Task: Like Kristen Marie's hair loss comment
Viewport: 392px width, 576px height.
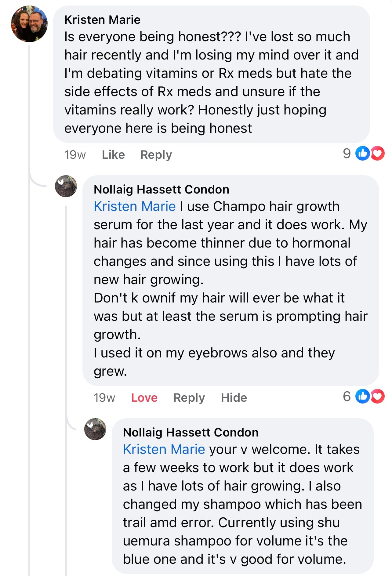Action: pyautogui.click(x=113, y=155)
